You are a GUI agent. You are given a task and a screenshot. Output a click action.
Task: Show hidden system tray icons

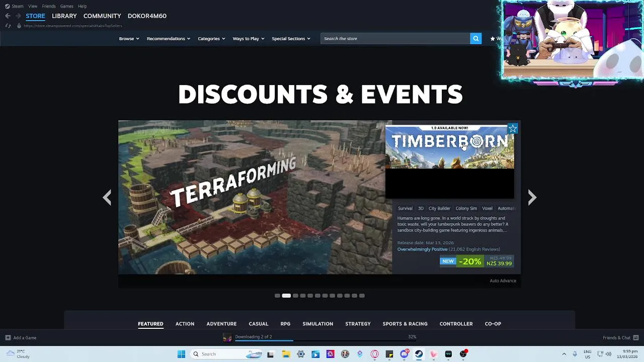(x=564, y=354)
